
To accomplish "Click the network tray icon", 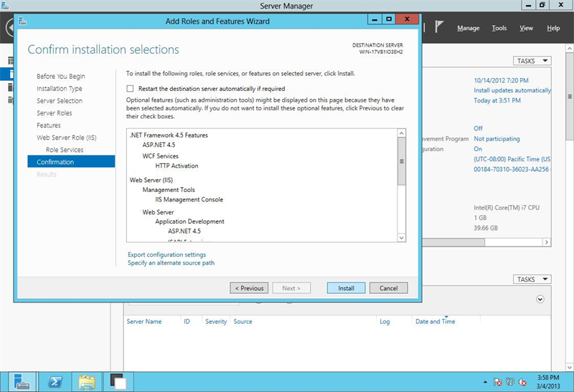I will pyautogui.click(x=510, y=382).
